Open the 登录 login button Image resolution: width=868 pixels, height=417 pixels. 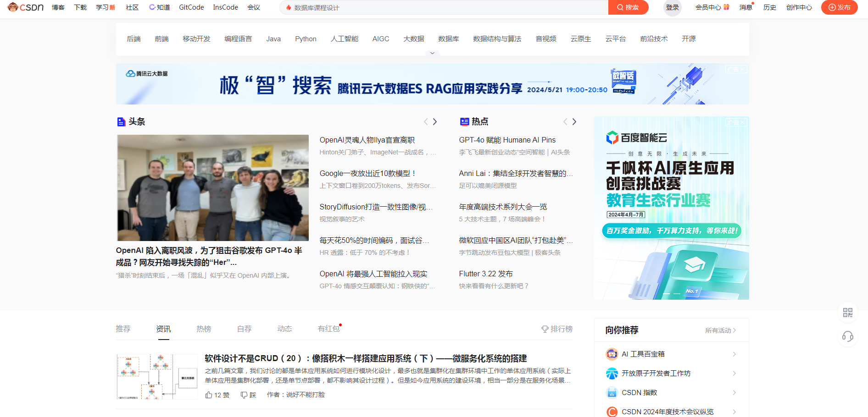(673, 7)
